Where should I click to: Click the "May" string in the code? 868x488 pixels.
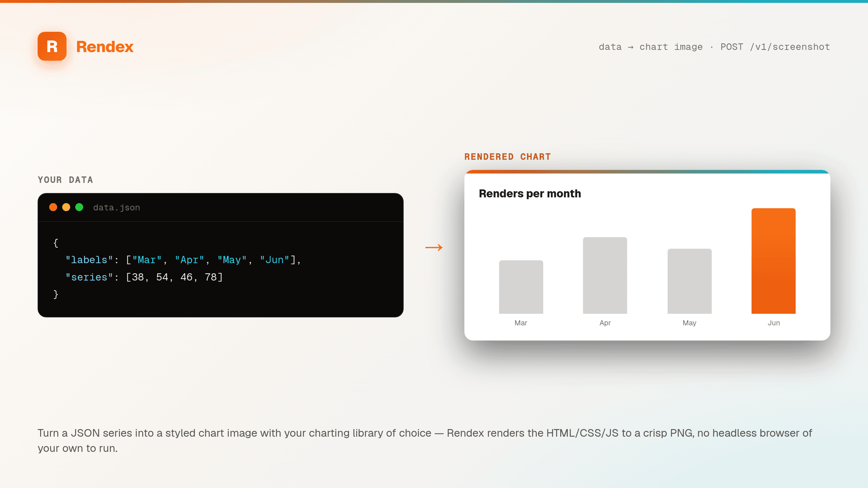coord(232,260)
